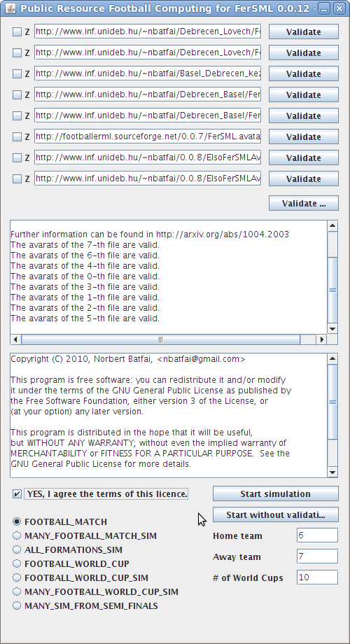Tick the Z checkbox beside the first URL
350x644 pixels.
(17, 31)
